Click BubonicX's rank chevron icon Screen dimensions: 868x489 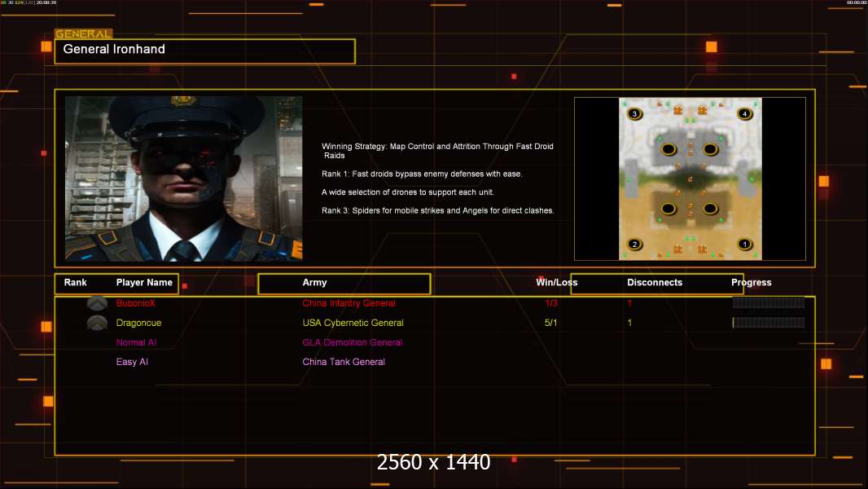pyautogui.click(x=98, y=303)
